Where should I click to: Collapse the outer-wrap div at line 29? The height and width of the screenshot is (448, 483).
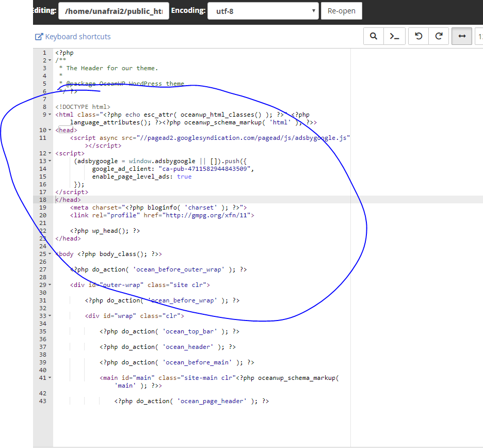pos(49,284)
